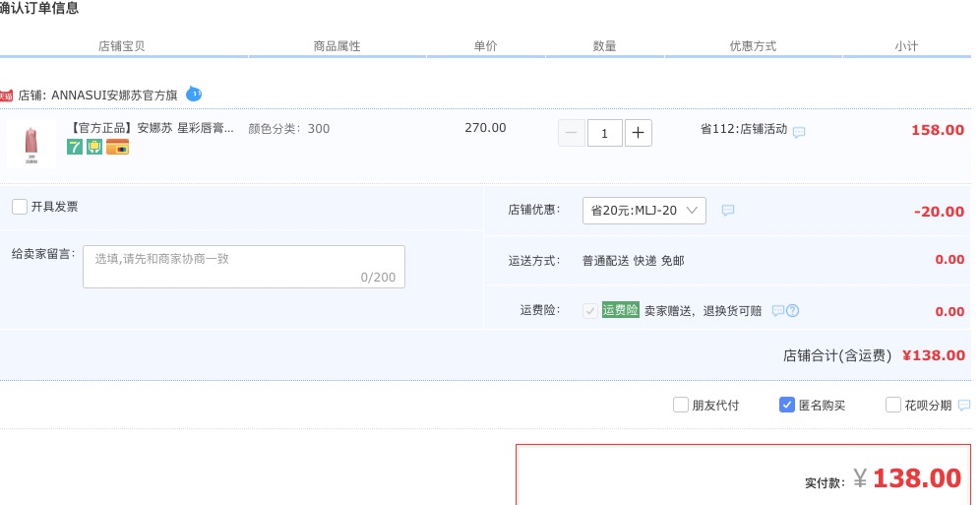Click the 运费险： label
980x505 pixels.
tap(540, 310)
